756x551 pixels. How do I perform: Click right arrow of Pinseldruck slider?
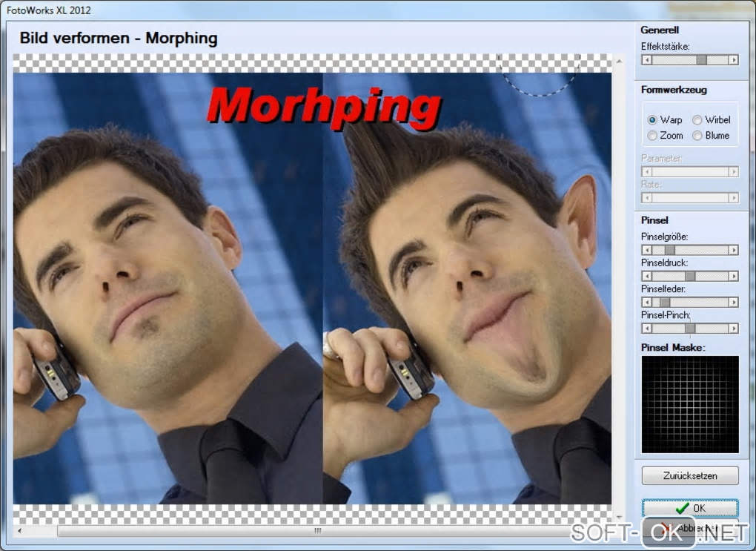pyautogui.click(x=733, y=276)
